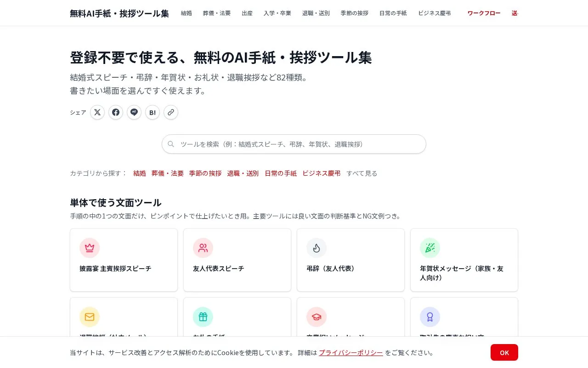The width and height of the screenshot is (588, 368).
Task: Open the 披露宴 主賓挨拶スピーチ title
Action: click(115, 269)
